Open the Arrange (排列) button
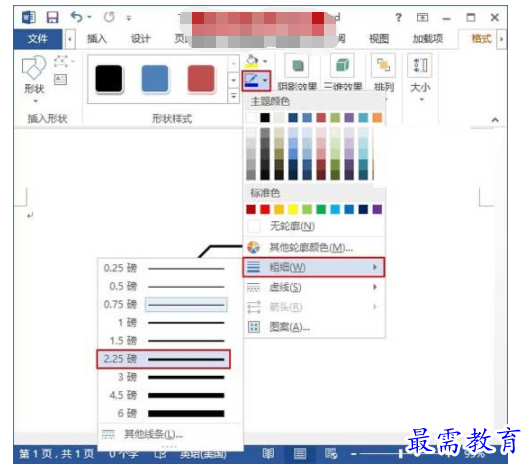Screen dimensions: 529x472 pyautogui.click(x=384, y=72)
